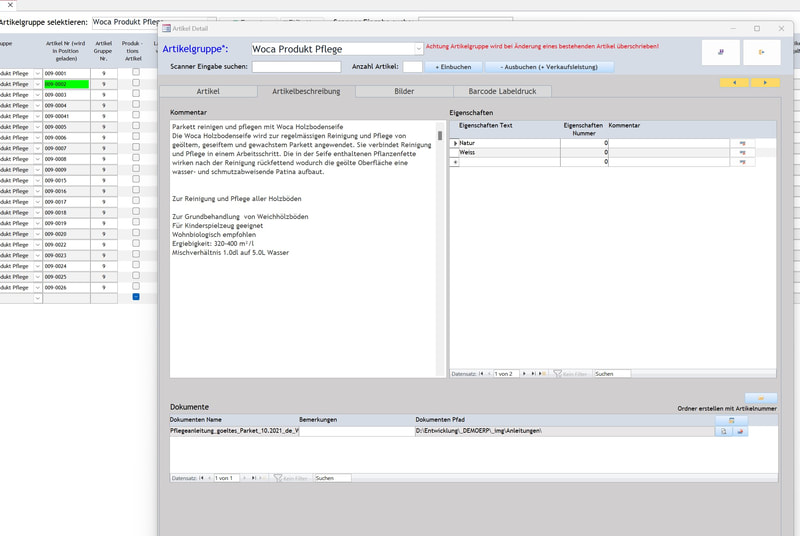800x536 pixels.
Task: Click the Kommentar text box scrollbar thumb
Action: point(440,136)
